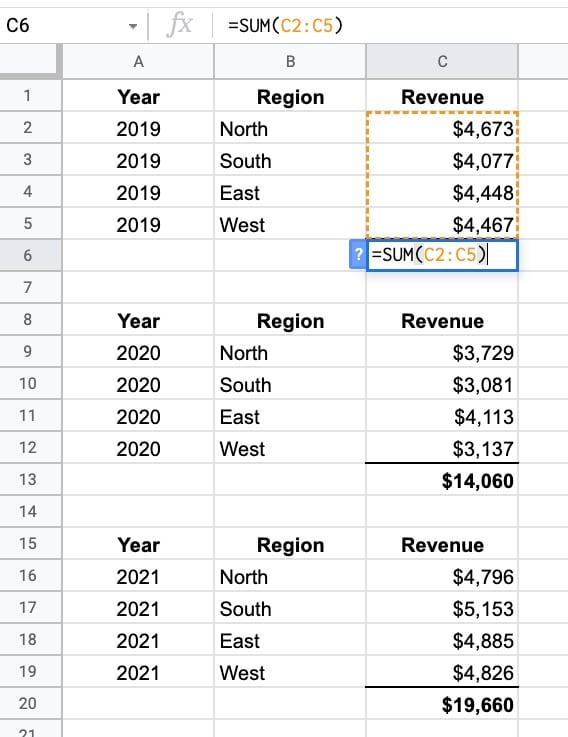The width and height of the screenshot is (568, 737).
Task: Select cell with total $19,660
Action: (442, 704)
